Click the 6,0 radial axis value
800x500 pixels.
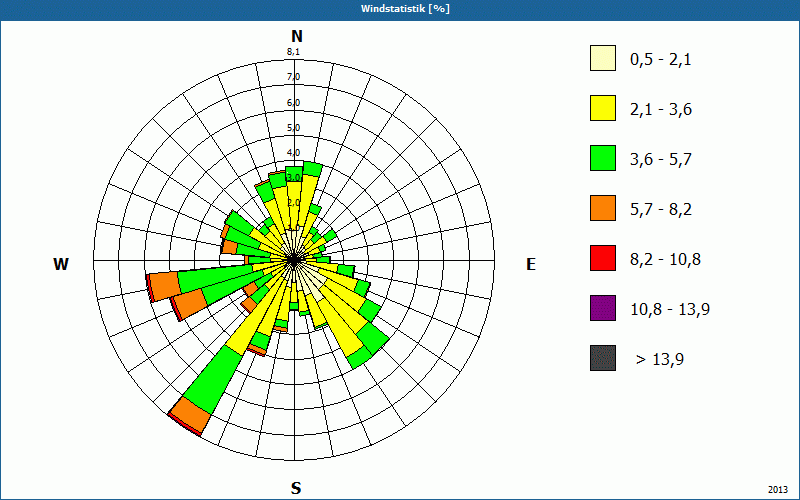(293, 103)
